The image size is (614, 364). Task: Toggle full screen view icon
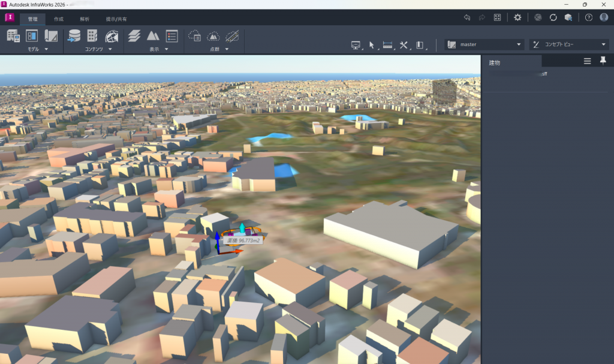[497, 17]
